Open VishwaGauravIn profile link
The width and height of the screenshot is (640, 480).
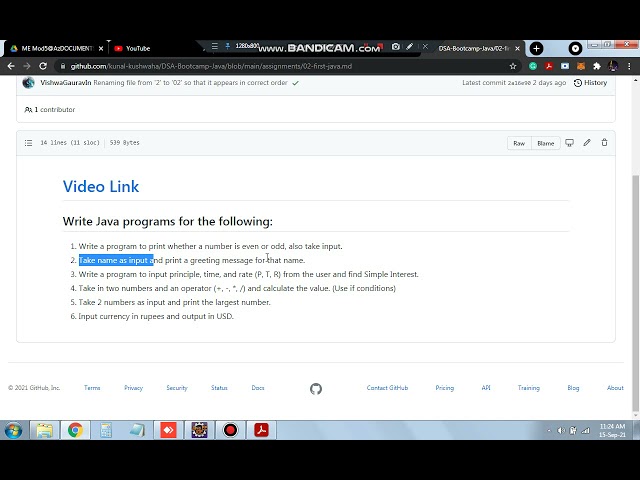coord(66,83)
